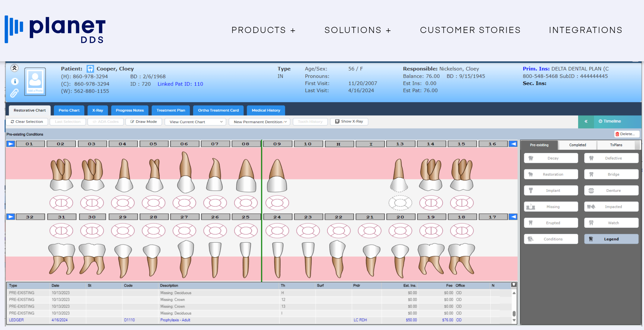
Task: Expand the Products menu
Action: (x=263, y=30)
